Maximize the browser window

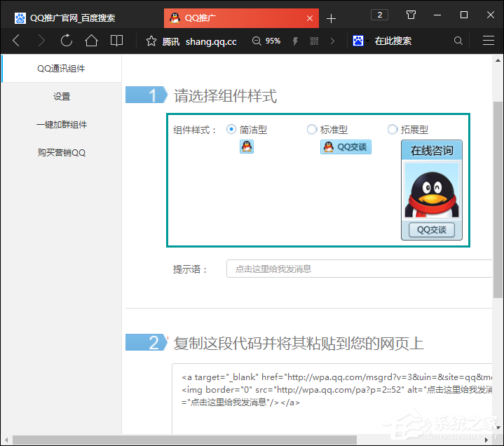[x=464, y=15]
